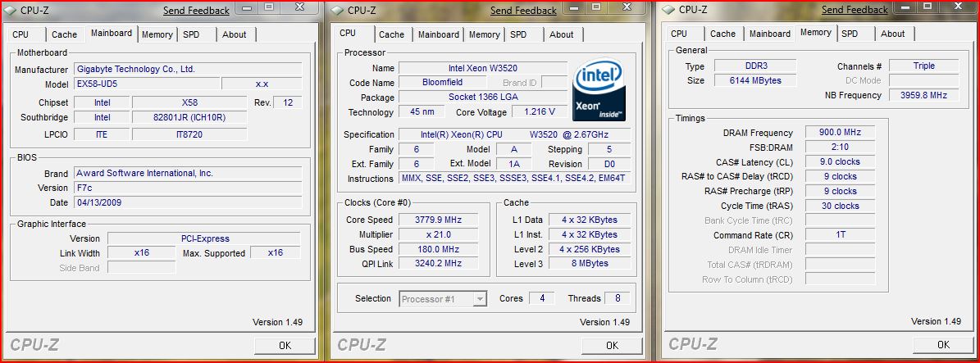Minimize the right Memory CPU-Z window
This screenshot has height=363, width=980.
(905, 7)
